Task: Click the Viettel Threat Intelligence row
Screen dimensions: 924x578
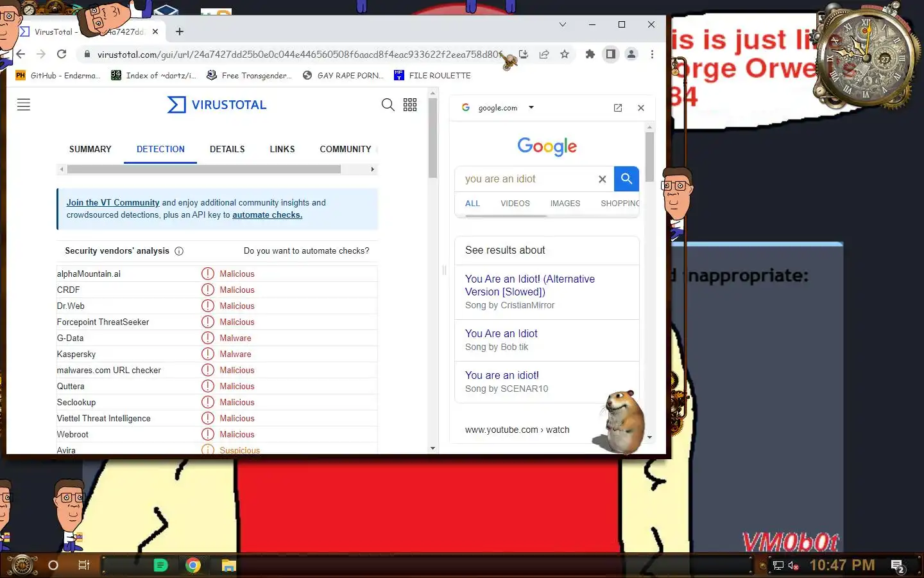Action: point(217,418)
